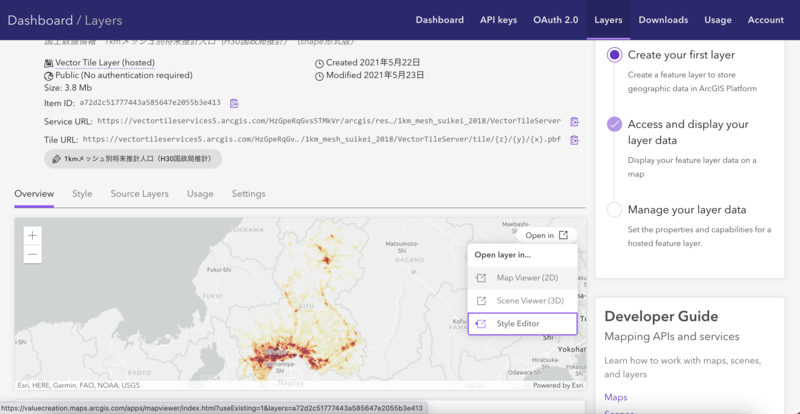Copy the Item ID to clipboard

(x=234, y=103)
